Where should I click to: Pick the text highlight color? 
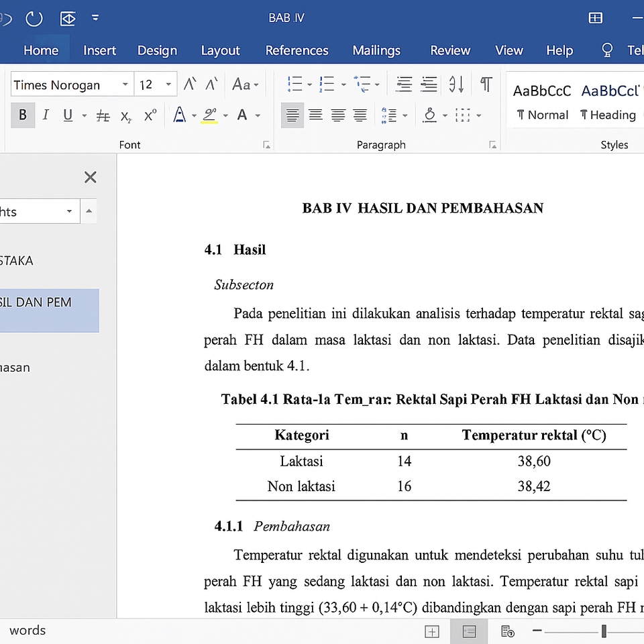coord(209,115)
